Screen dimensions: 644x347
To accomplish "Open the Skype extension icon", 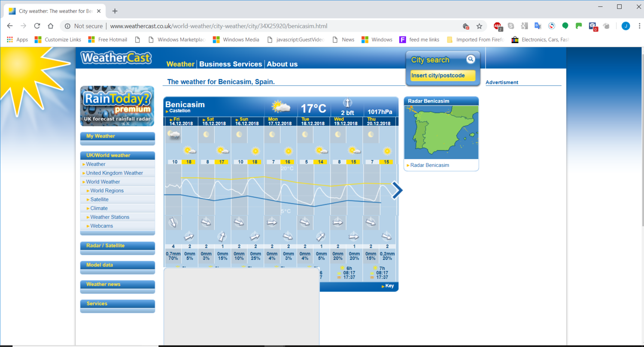I will (511, 26).
